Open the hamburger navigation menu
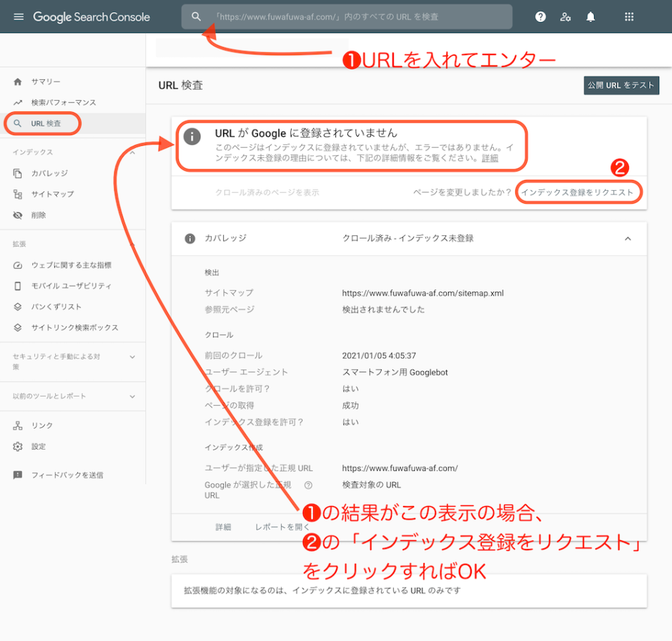This screenshot has height=641, width=672. [19, 16]
